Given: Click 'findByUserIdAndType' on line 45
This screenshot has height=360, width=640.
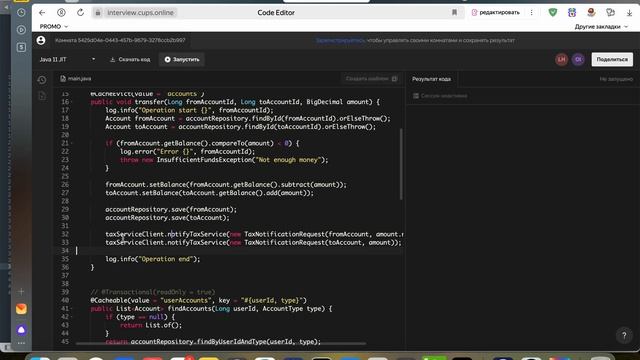Looking at the screenshot, I should [x=231, y=342].
